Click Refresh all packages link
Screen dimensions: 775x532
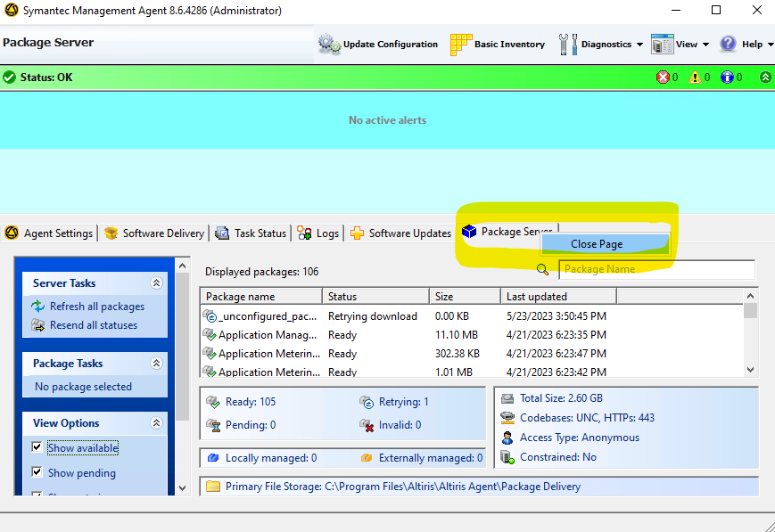96,307
